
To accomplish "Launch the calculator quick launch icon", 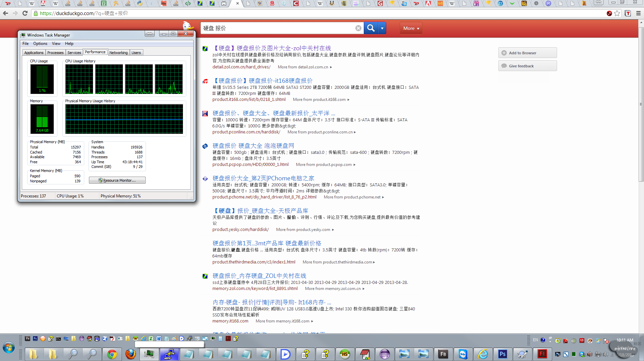I will coord(220,339).
